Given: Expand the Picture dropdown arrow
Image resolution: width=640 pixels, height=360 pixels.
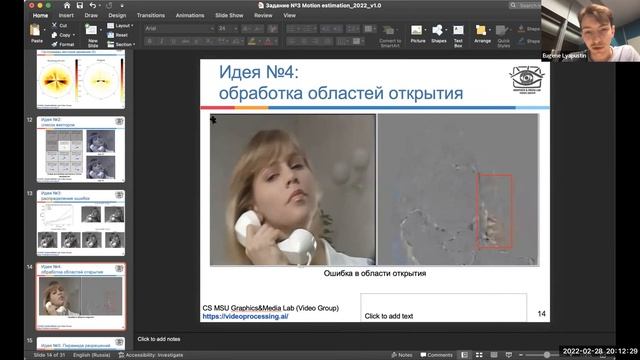Looking at the screenshot, I should [425, 30].
